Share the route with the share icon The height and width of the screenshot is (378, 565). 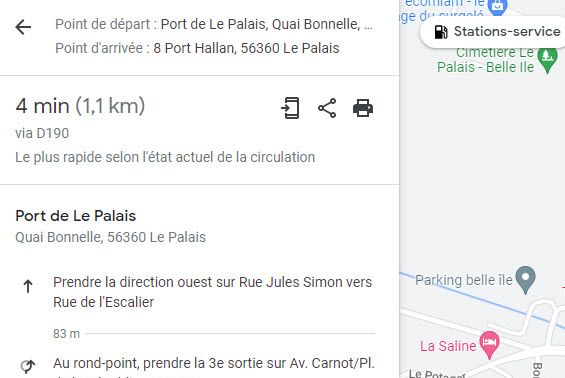point(327,108)
